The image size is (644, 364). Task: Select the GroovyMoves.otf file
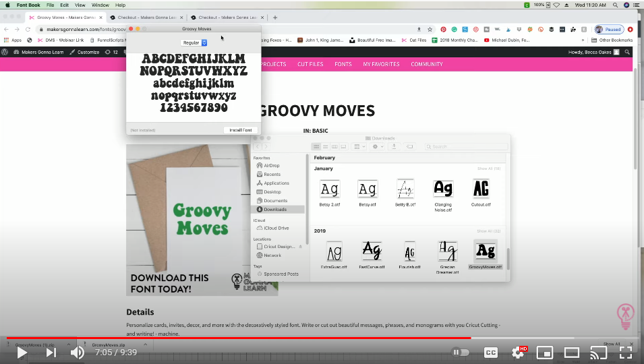point(486,255)
